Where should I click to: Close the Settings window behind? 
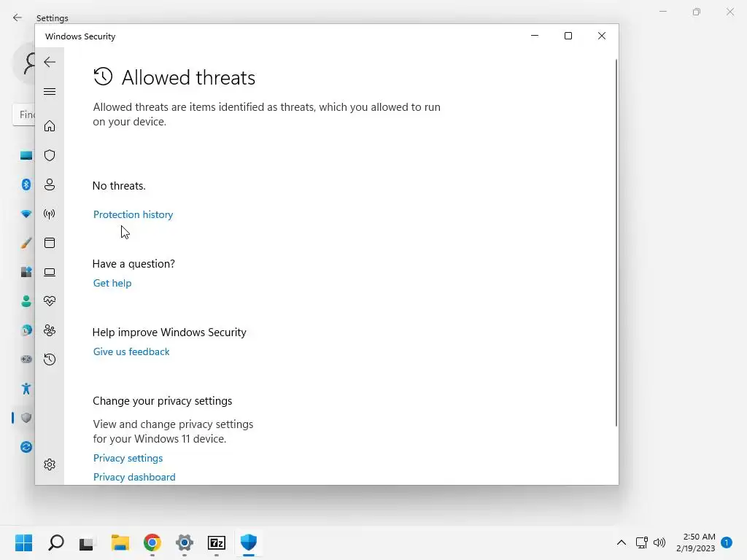tap(729, 12)
